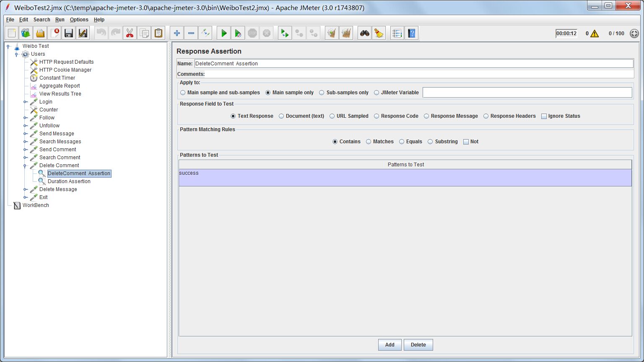The width and height of the screenshot is (644, 362).
Task: Enable the Ignore Status checkbox
Action: pyautogui.click(x=561, y=116)
